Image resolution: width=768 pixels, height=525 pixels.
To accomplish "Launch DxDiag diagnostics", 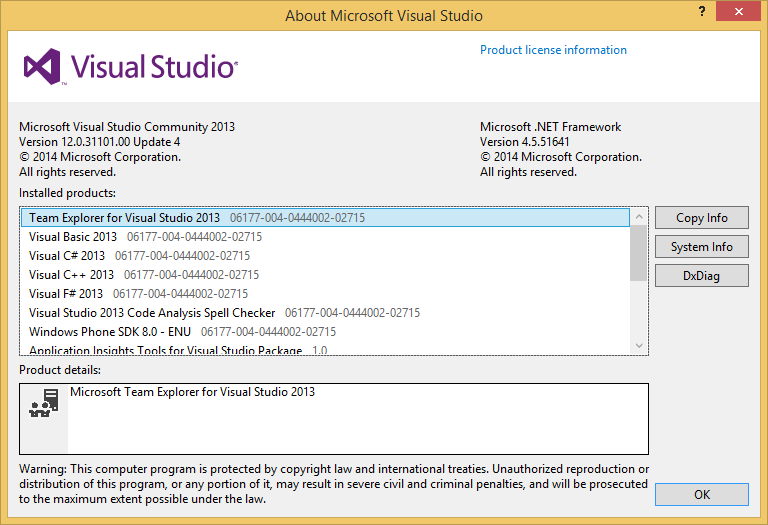I will tap(701, 276).
